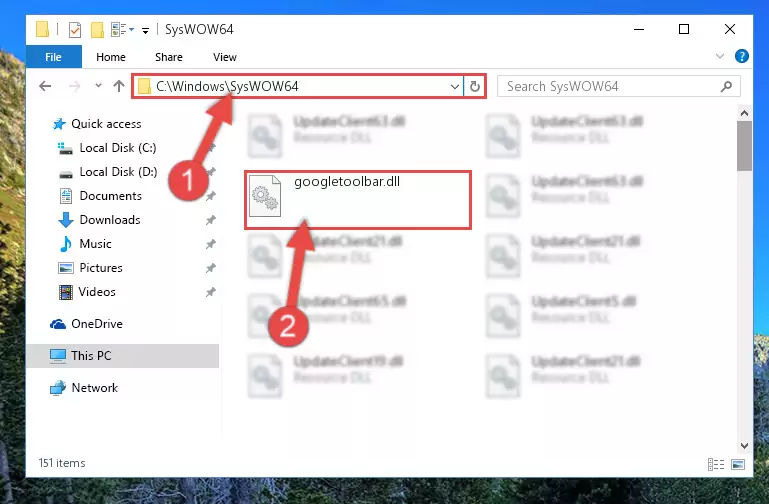Open Documents in the navigation pane

pos(110,196)
